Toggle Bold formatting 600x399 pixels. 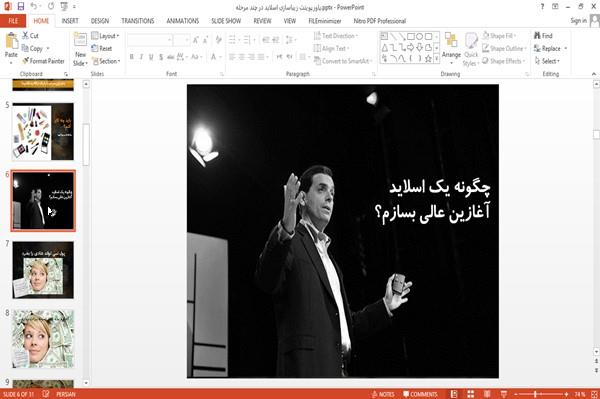click(131, 57)
